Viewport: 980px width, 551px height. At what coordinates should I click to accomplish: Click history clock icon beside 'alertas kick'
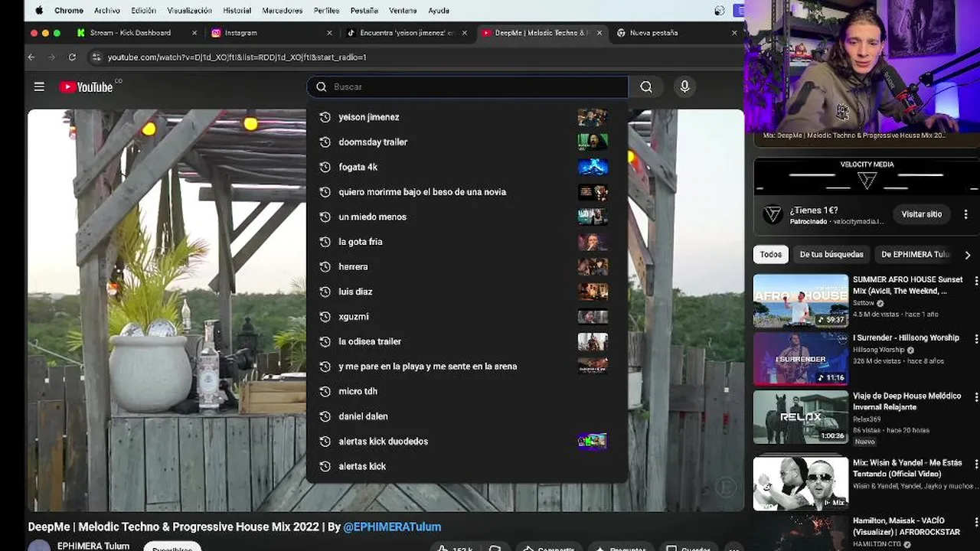[325, 466]
